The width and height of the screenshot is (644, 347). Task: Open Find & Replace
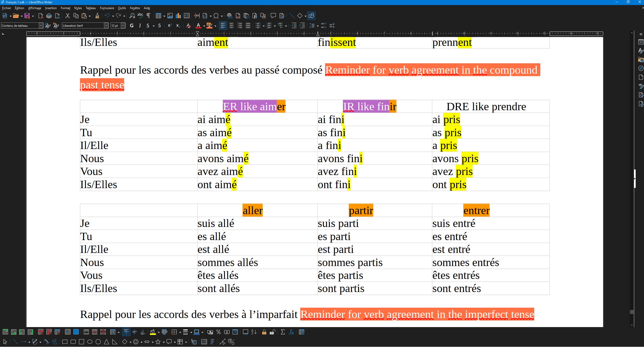[x=132, y=16]
